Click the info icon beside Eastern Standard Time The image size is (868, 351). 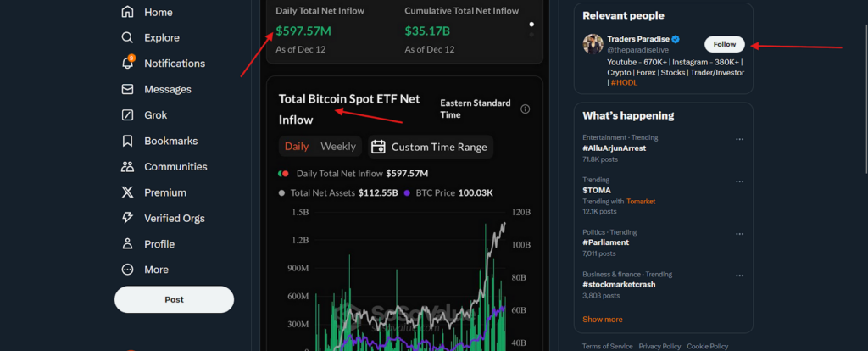[x=526, y=109]
